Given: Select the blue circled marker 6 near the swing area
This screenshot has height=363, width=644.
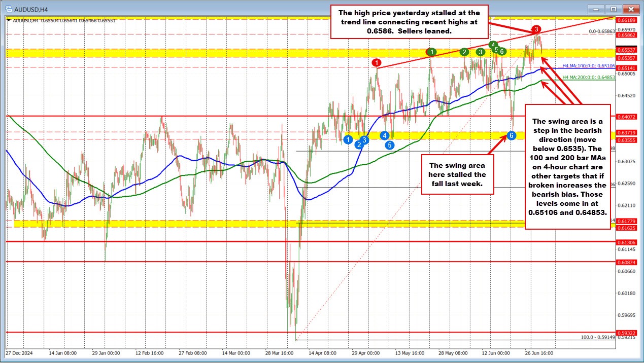Looking at the screenshot, I should click(512, 135).
